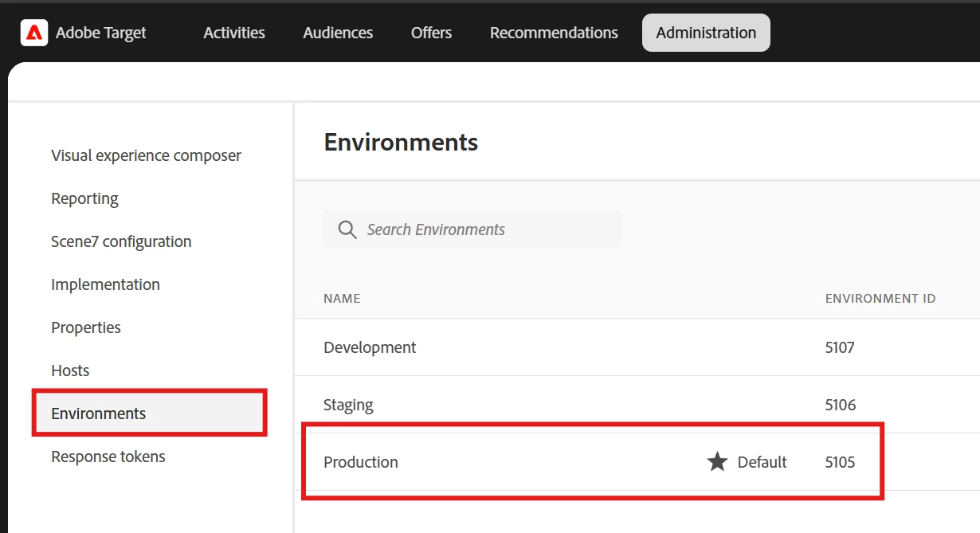
Task: Select the Development environment row
Action: [637, 347]
